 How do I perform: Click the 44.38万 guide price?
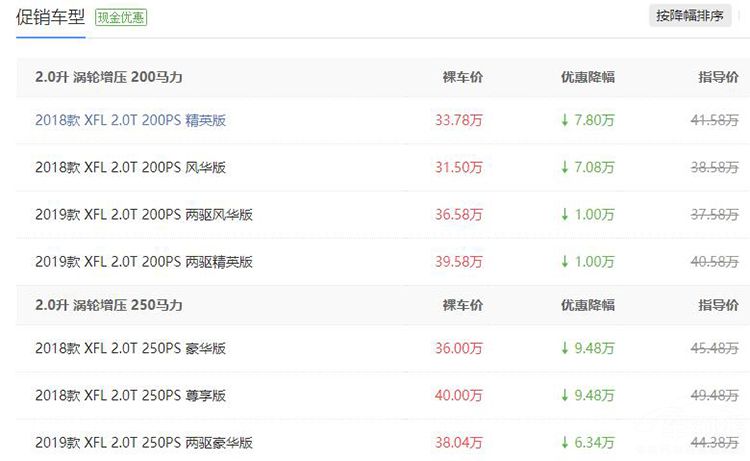coord(715,443)
